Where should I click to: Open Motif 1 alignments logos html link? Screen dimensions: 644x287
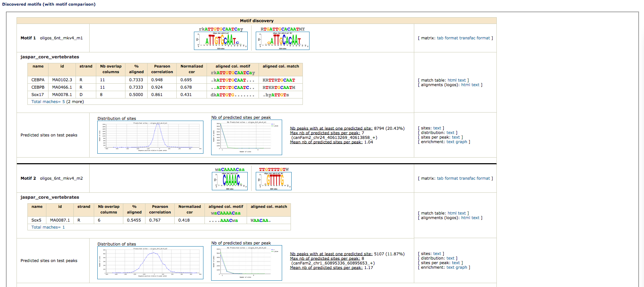(466, 85)
